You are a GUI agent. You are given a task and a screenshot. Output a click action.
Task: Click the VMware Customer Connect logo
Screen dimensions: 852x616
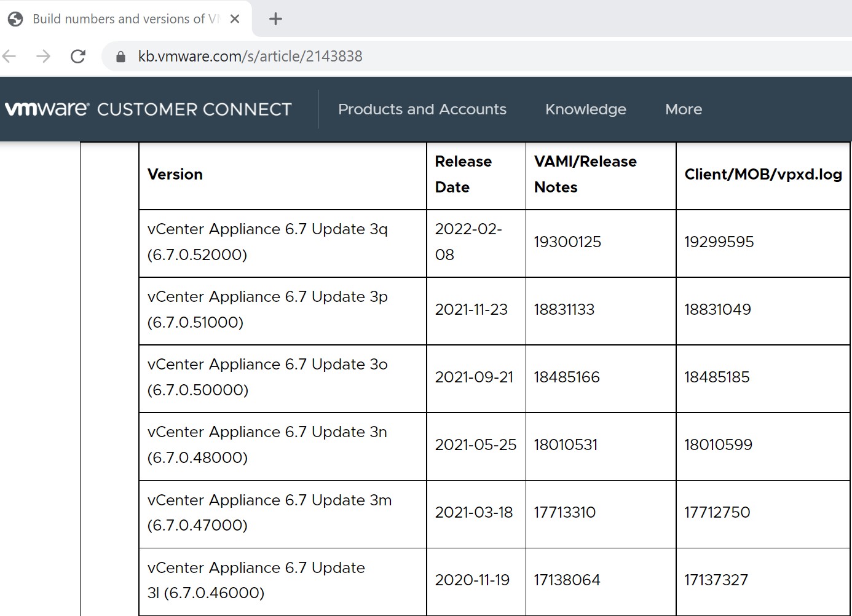tap(148, 109)
